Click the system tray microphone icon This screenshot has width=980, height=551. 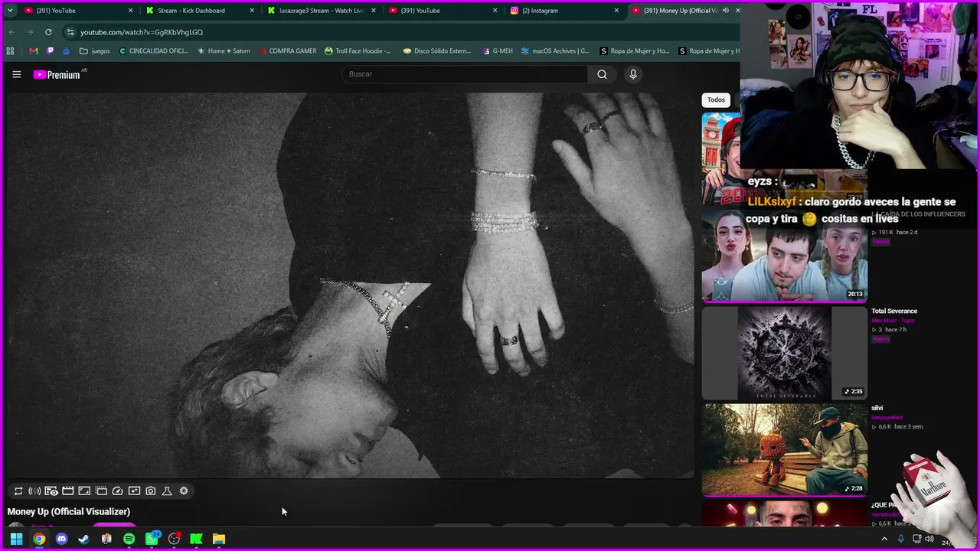point(900,539)
